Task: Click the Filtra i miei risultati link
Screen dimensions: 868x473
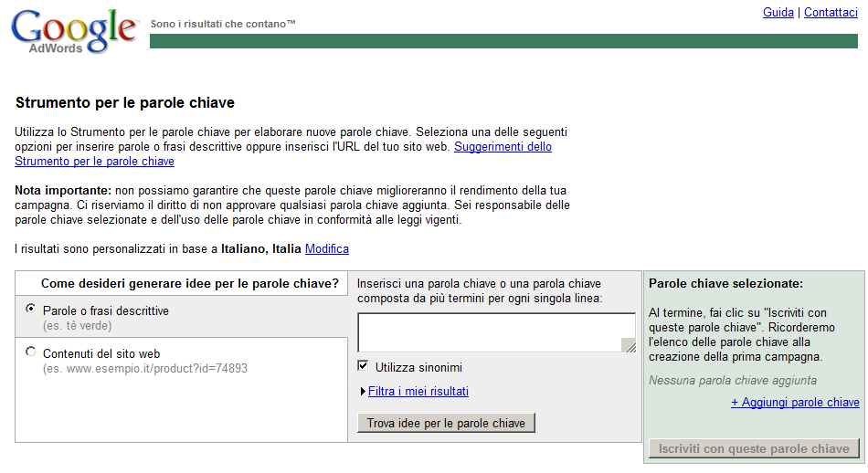Action: (x=418, y=391)
